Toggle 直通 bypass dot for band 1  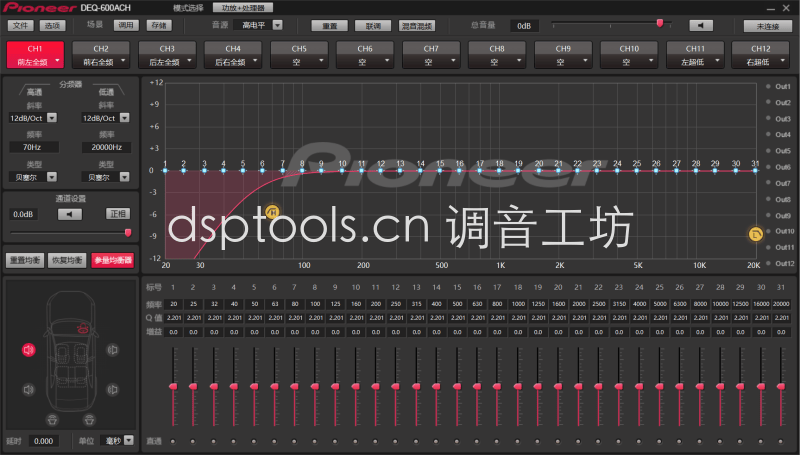[173, 441]
